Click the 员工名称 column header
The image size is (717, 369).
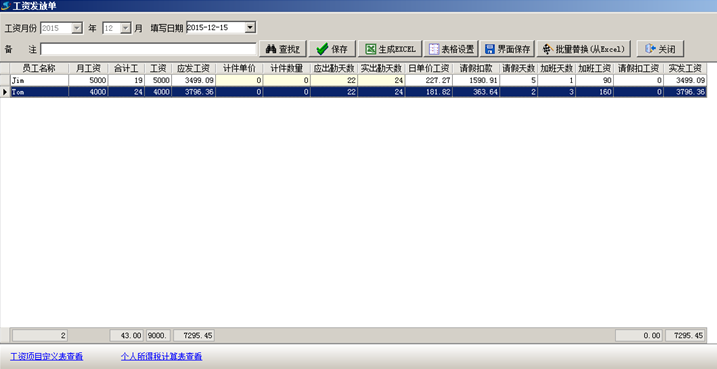pyautogui.click(x=39, y=69)
